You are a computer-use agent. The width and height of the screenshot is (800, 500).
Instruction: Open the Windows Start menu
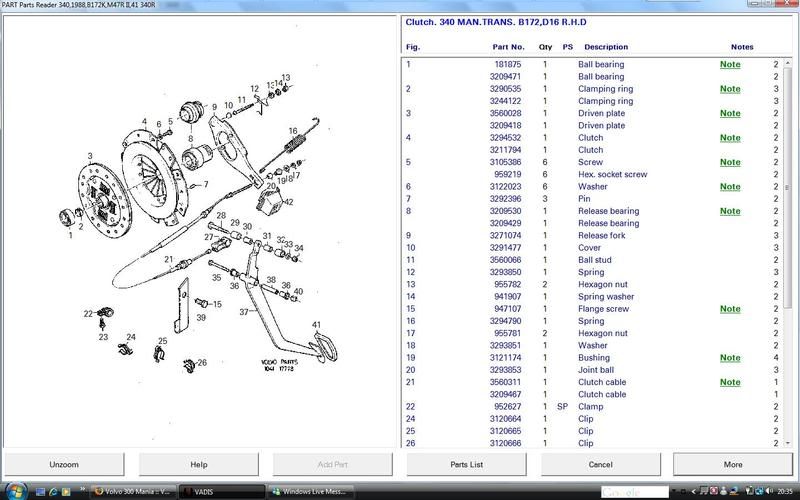[x=15, y=491]
